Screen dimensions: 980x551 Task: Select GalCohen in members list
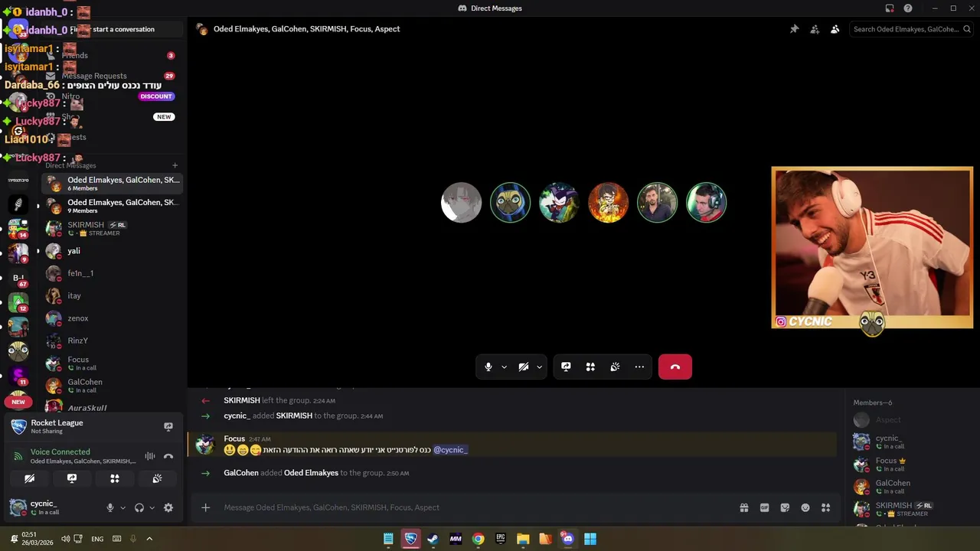point(911,486)
